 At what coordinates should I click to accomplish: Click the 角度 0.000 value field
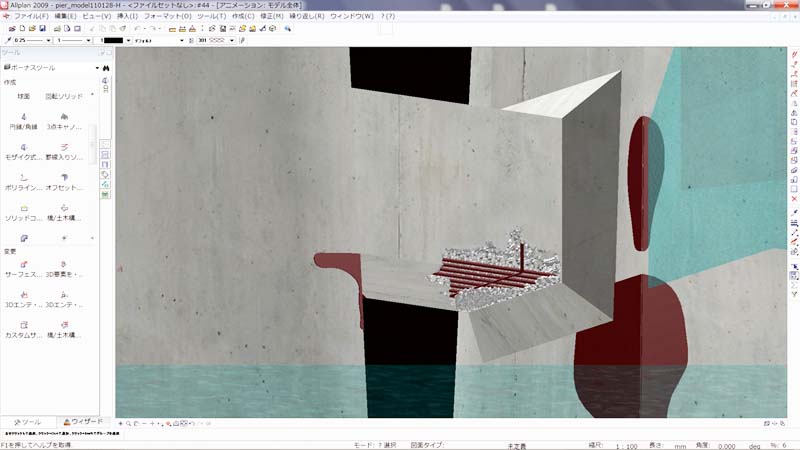[726, 446]
